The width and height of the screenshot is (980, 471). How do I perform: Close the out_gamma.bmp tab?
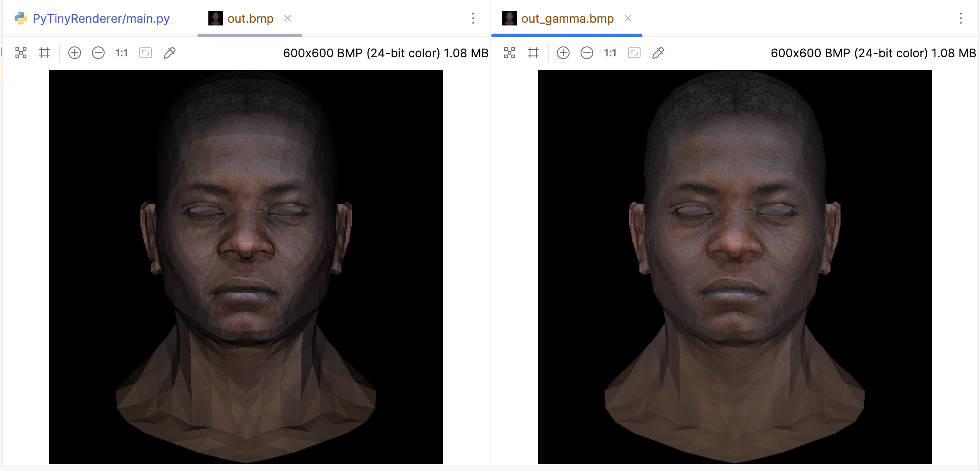click(x=628, y=18)
